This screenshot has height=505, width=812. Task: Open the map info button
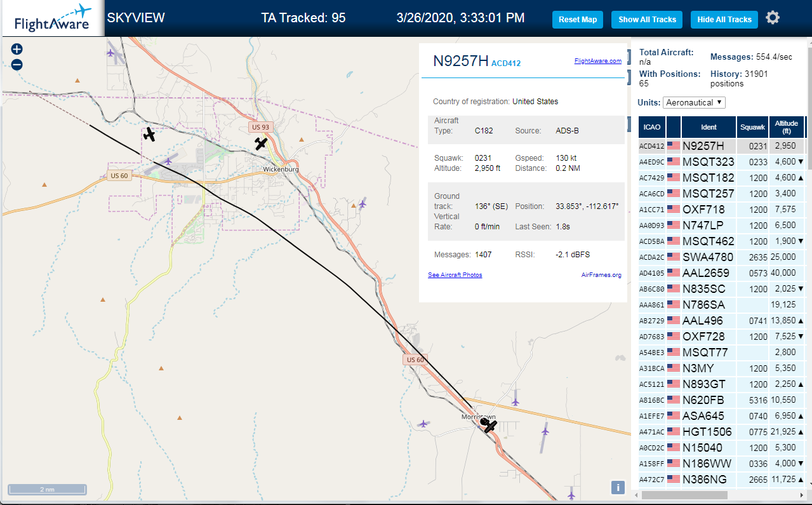pyautogui.click(x=617, y=487)
